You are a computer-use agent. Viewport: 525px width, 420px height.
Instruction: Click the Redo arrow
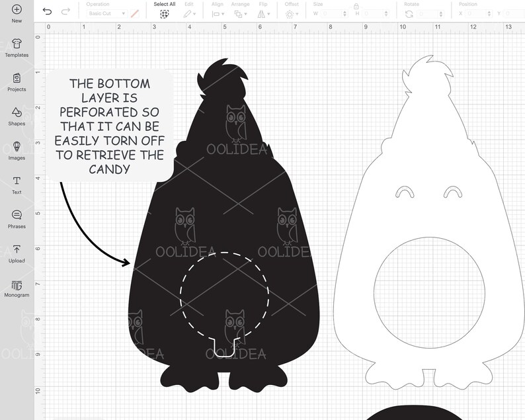(x=65, y=12)
